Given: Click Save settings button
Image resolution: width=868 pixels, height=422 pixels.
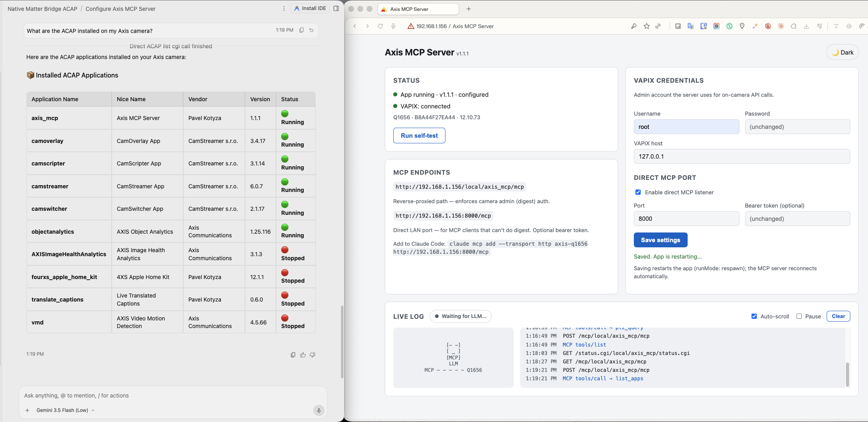Looking at the screenshot, I should tap(661, 240).
